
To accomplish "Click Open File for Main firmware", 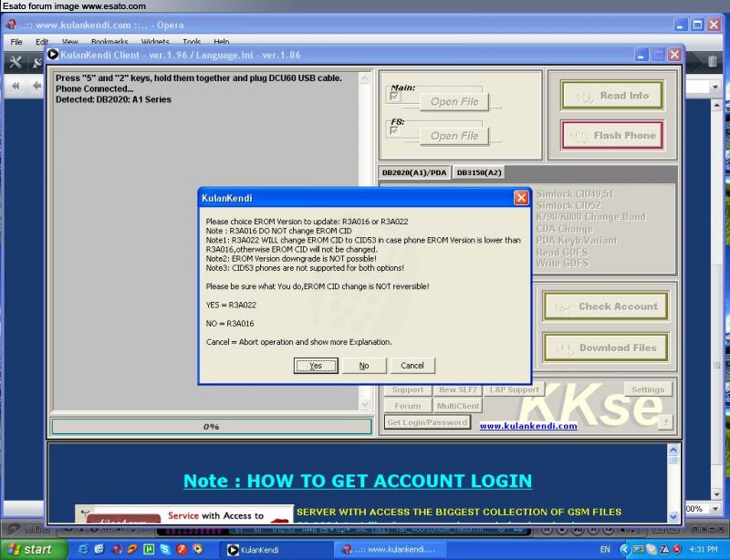I will [x=454, y=102].
